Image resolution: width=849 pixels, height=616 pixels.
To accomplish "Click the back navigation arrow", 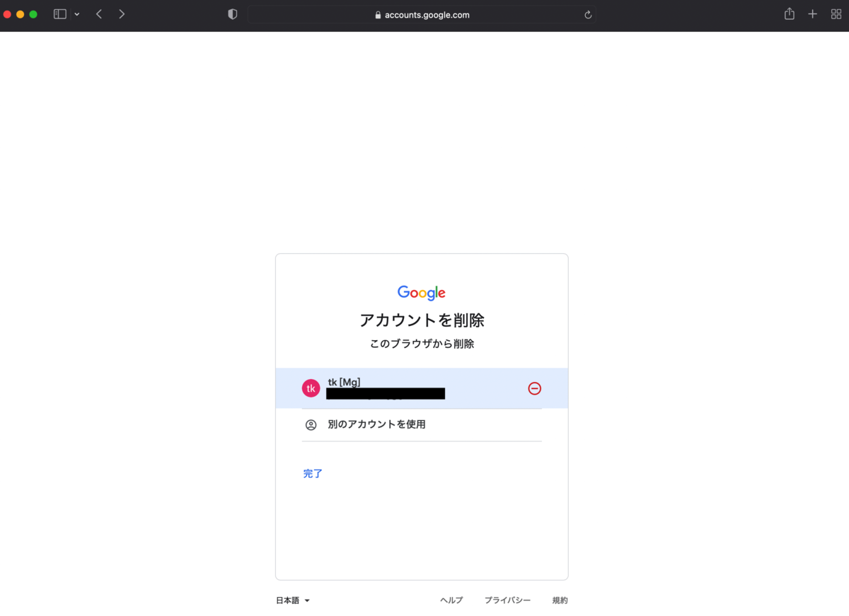I will [x=98, y=13].
